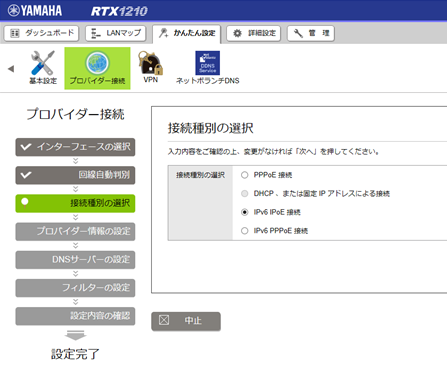Screen dimensions: 447x381
Task: Click the 設定完了 down arrow icon
Action: click(76, 335)
